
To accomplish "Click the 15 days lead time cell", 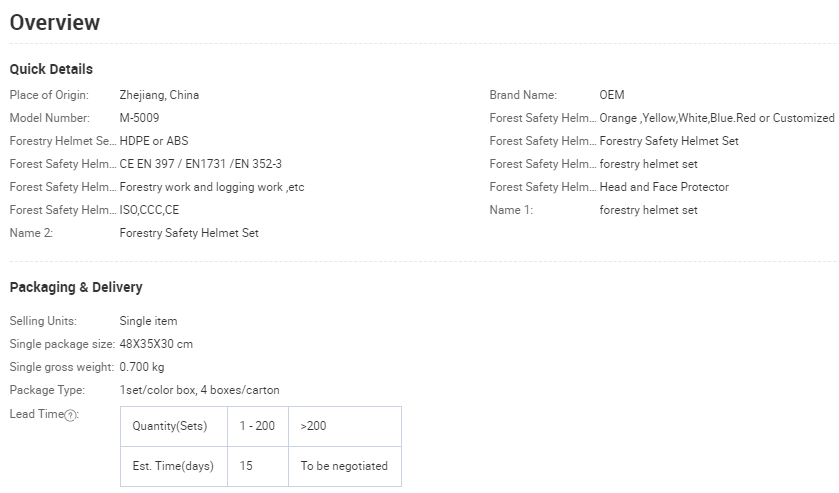I will coord(246,466).
